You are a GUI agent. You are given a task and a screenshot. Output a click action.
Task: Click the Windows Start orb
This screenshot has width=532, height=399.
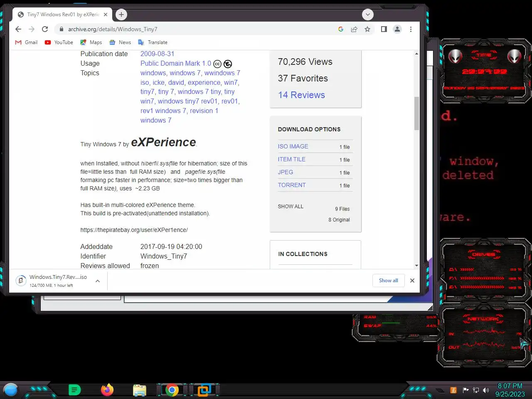point(11,390)
